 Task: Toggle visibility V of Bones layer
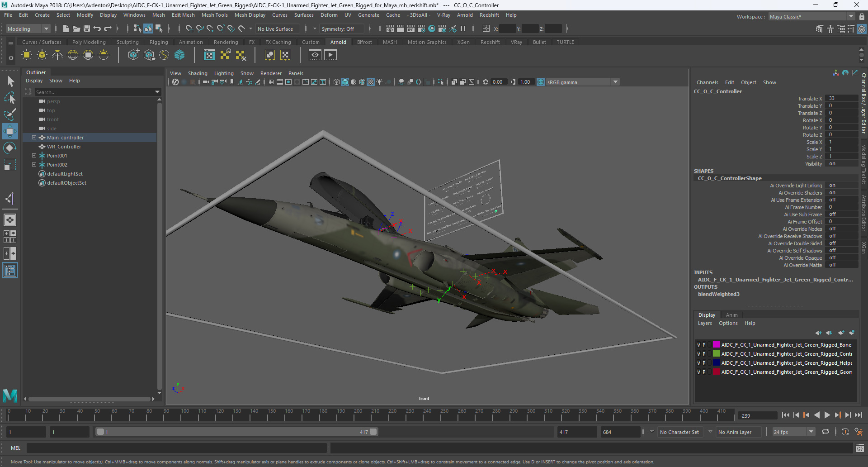click(x=698, y=345)
